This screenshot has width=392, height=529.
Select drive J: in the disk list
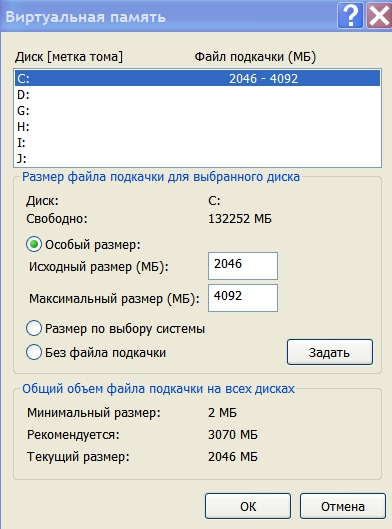click(198, 158)
